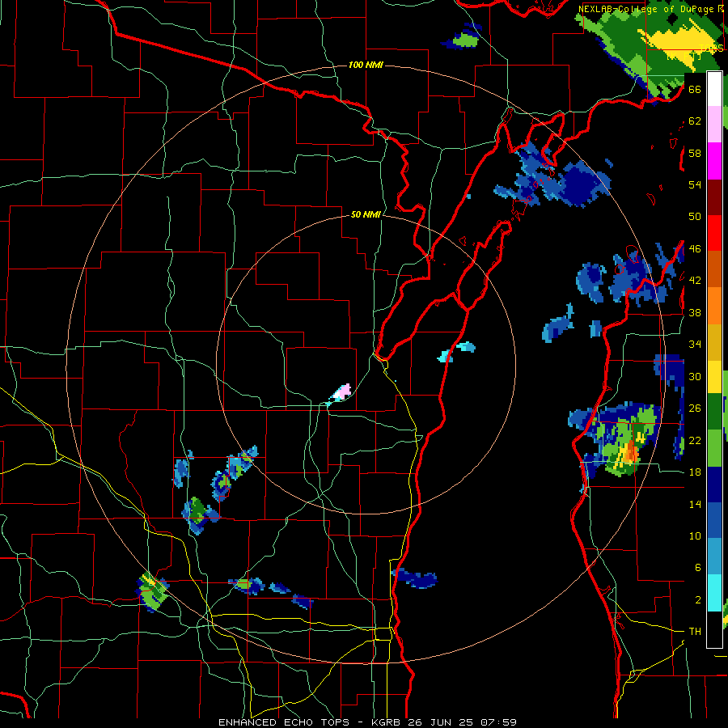The image size is (728, 728).
Task: Click the dark green legend swatch
Action: (714, 412)
